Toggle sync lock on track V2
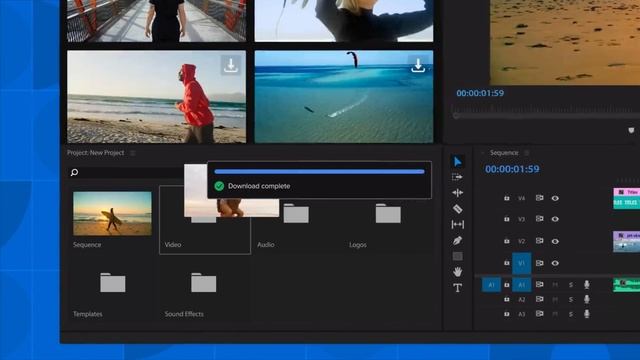Image resolution: width=640 pixels, height=360 pixels. [x=539, y=241]
